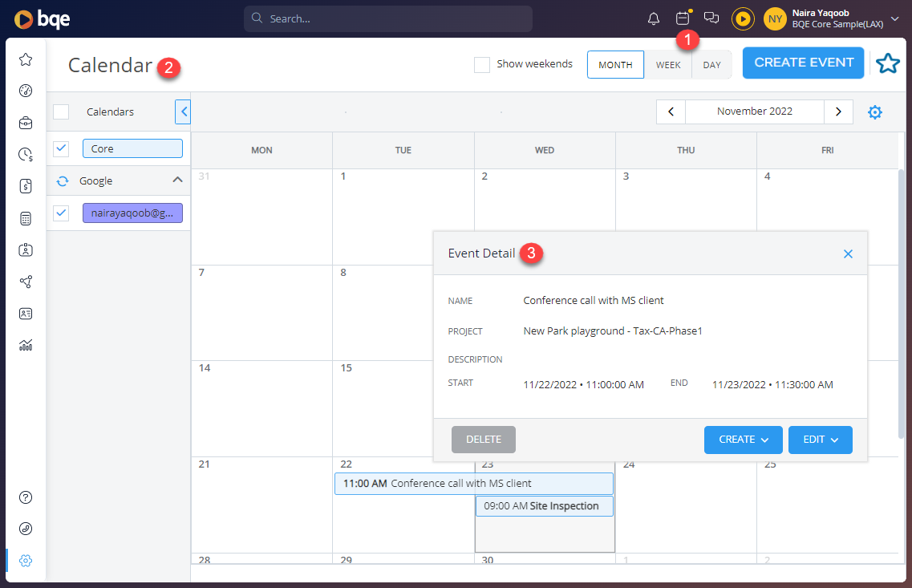Click the MON column header
The height and width of the screenshot is (588, 912).
point(261,150)
